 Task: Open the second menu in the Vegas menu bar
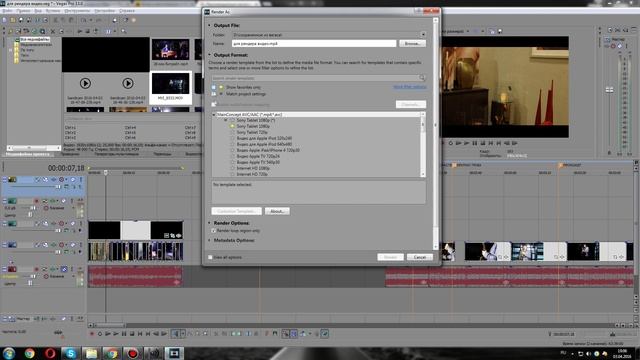coord(23,11)
